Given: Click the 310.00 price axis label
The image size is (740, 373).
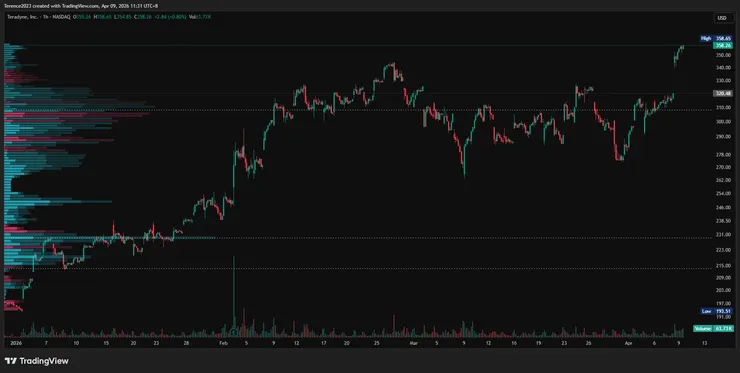Looking at the screenshot, I should [x=723, y=108].
